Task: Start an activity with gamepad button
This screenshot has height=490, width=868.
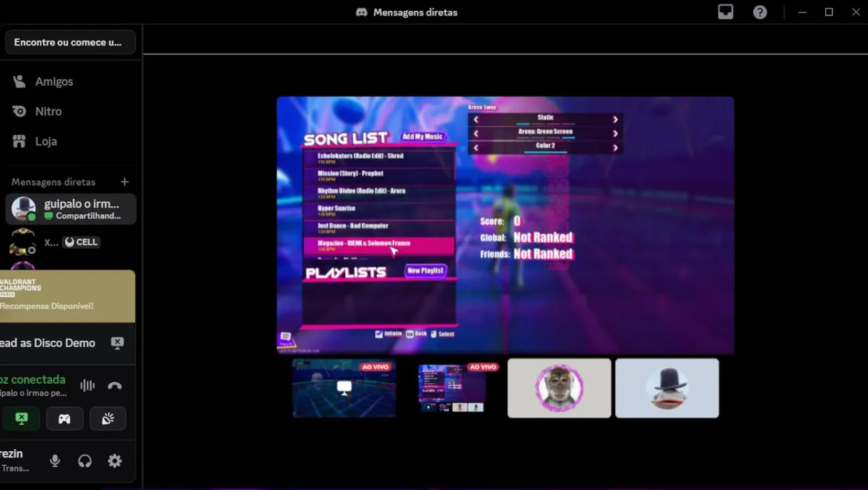Action: point(65,419)
